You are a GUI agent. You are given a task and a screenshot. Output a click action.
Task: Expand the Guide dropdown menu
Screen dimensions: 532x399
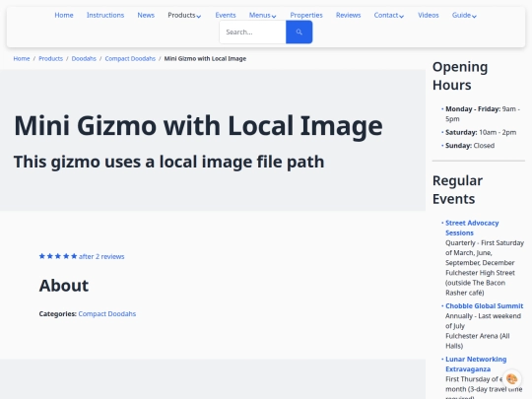[464, 15]
